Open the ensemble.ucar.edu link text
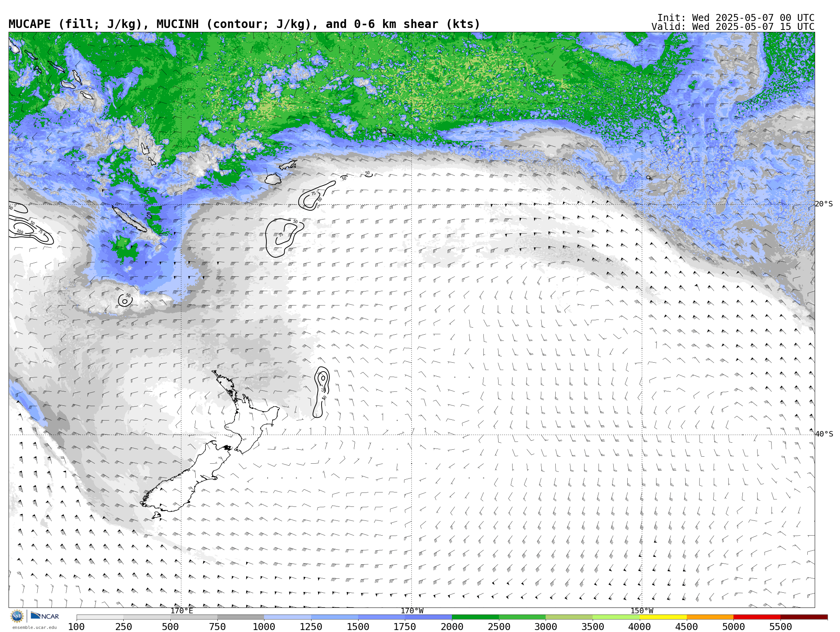The width and height of the screenshot is (840, 632). point(34,627)
